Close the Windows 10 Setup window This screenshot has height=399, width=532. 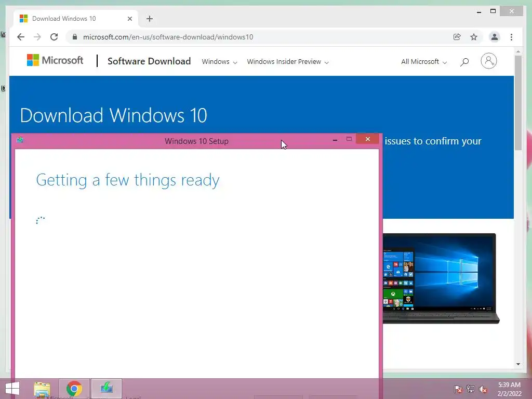[367, 139]
